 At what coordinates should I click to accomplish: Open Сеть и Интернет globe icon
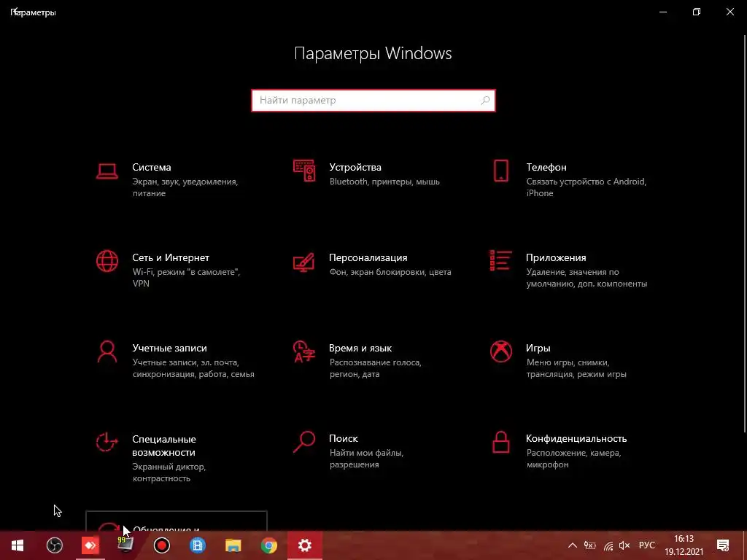pos(107,261)
